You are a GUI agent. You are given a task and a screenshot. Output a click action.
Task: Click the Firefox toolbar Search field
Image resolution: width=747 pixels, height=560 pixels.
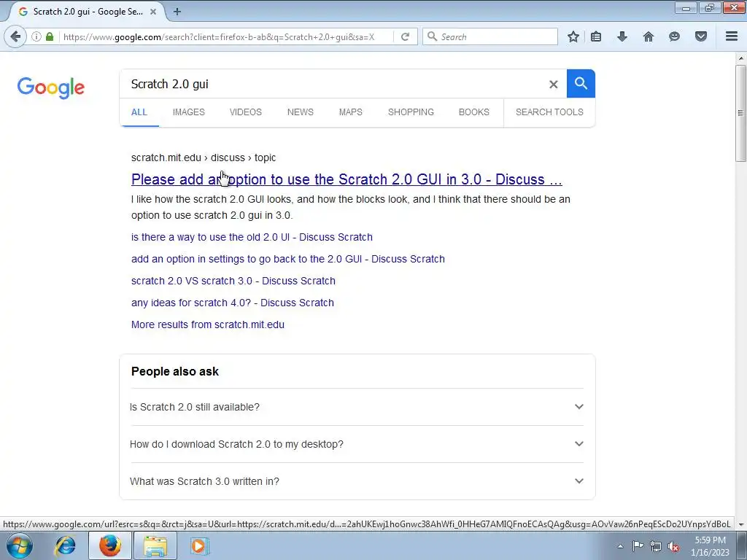pyautogui.click(x=489, y=36)
